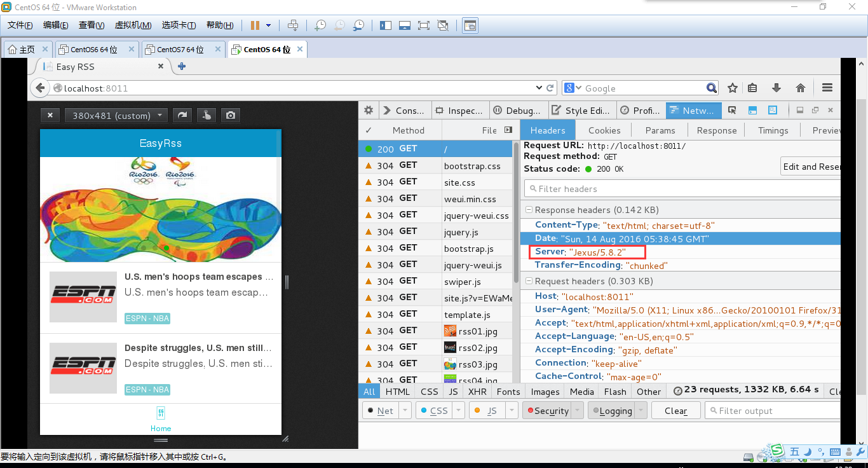Click the Clear console button
The image size is (868, 468).
point(676,411)
